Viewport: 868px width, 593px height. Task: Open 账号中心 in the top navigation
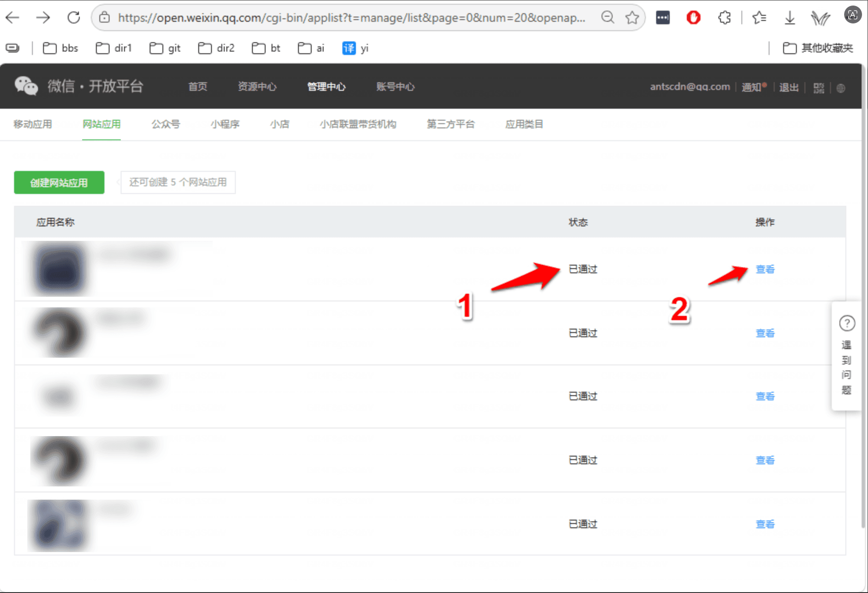pyautogui.click(x=395, y=87)
